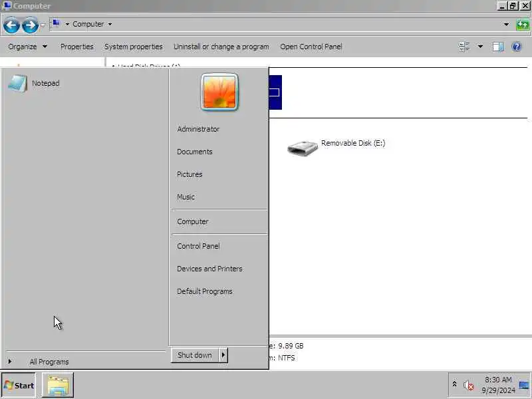This screenshot has height=399, width=532.
Task: Restore down the Computer window
Action: (x=513, y=5)
